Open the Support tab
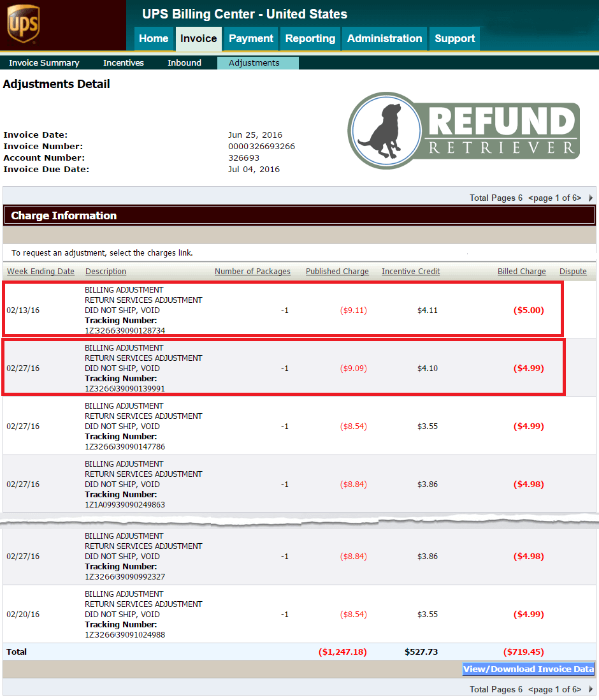The height and width of the screenshot is (700, 599). tap(454, 39)
